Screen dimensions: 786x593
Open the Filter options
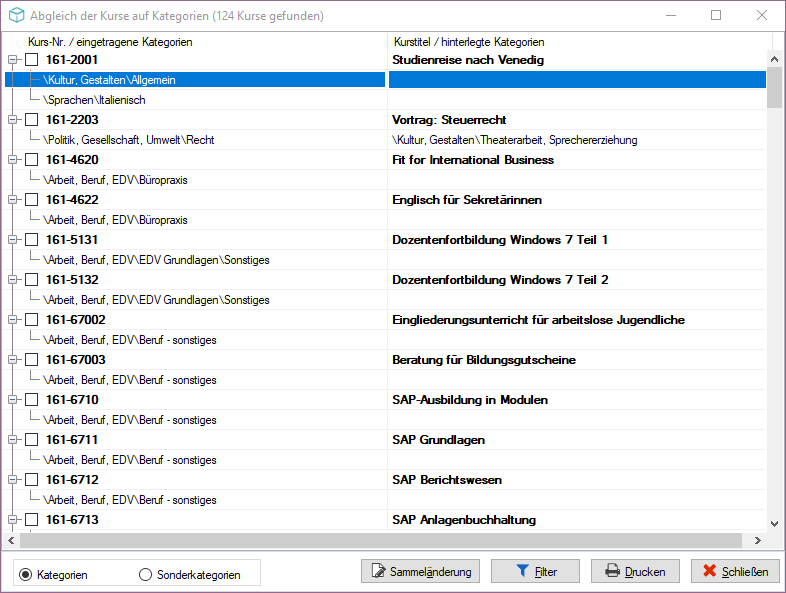[535, 571]
